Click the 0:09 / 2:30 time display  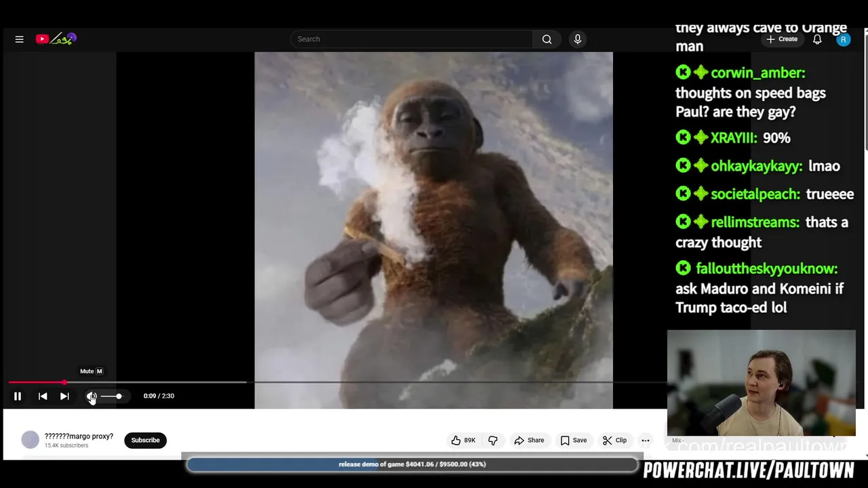(x=159, y=396)
